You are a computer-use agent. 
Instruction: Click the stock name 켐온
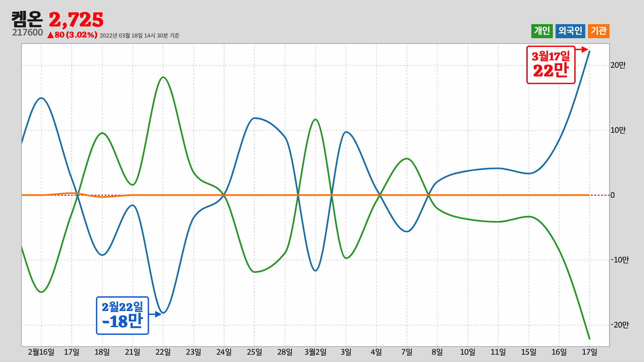click(27, 19)
